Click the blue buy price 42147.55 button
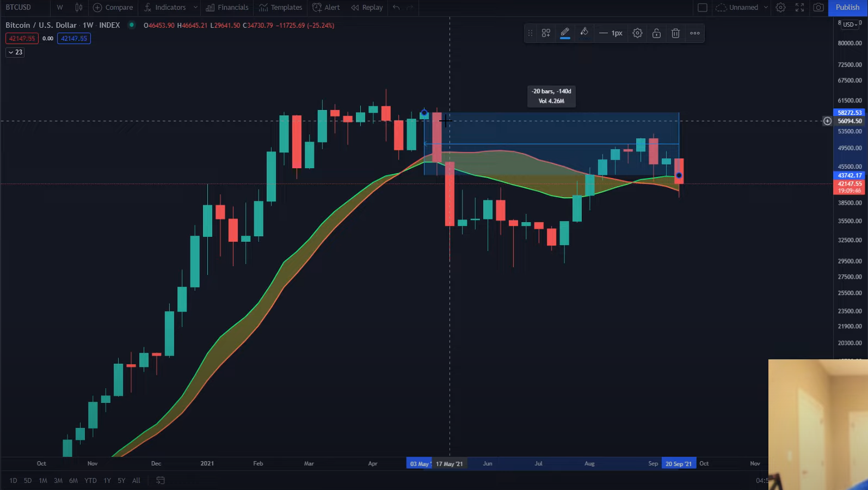The width and height of the screenshot is (868, 490). coord(74,39)
